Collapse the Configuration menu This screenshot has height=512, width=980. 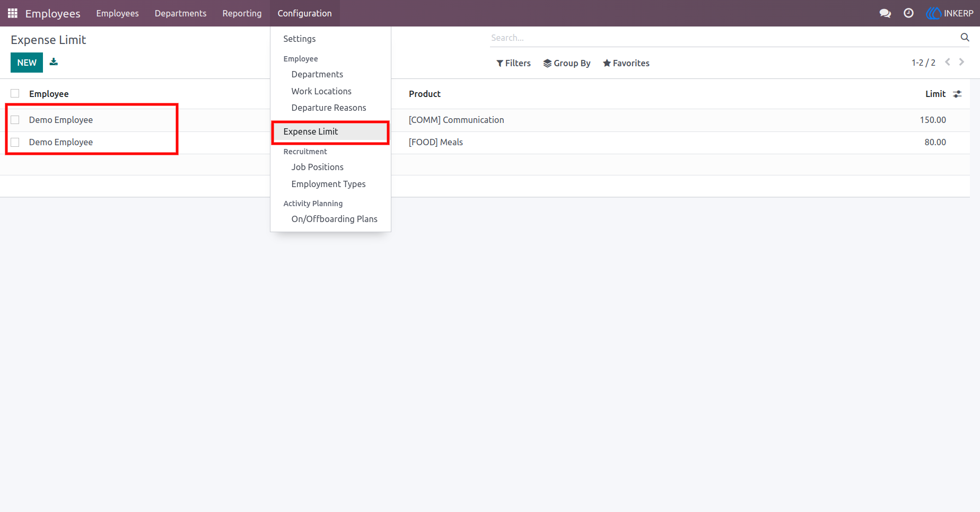click(x=304, y=13)
